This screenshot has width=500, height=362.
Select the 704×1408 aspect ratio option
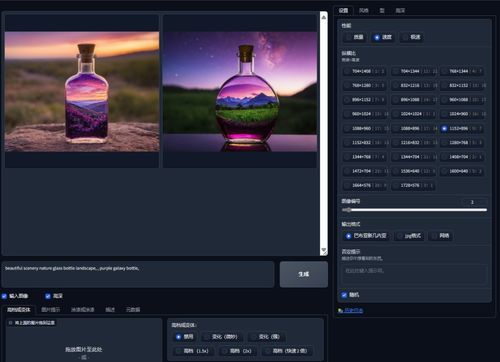click(x=365, y=71)
